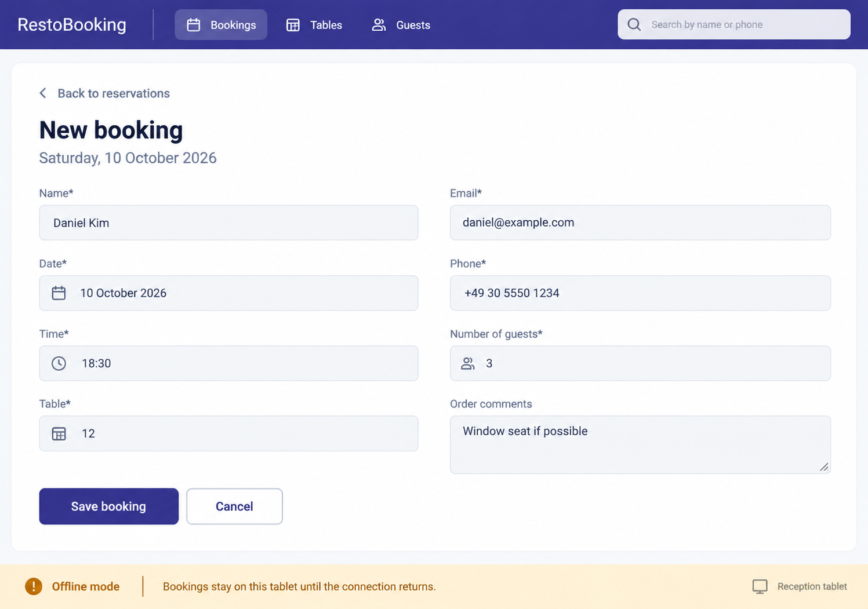Click the offline message about bookings staying on tablet
The image size is (868, 609).
point(299,586)
